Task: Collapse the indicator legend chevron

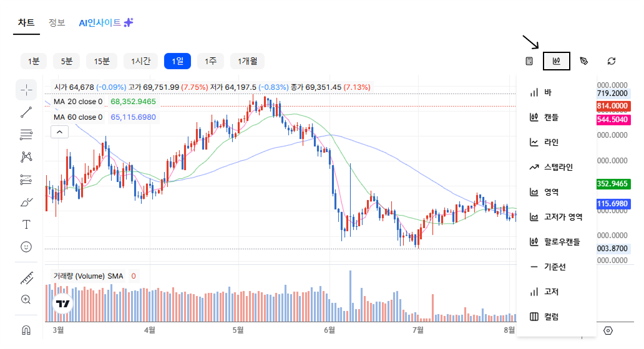Action: click(59, 132)
